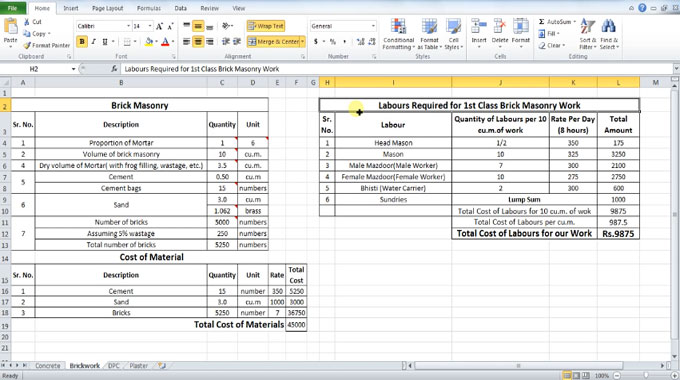Open the font size dropdown
Image resolution: width=680 pixels, height=380 pixels.
pyautogui.click(x=150, y=26)
